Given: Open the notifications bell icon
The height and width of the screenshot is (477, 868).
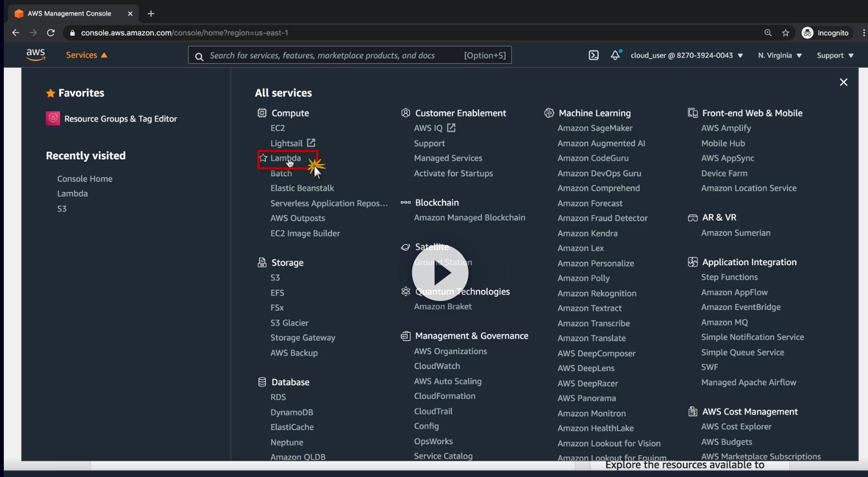Looking at the screenshot, I should 615,55.
